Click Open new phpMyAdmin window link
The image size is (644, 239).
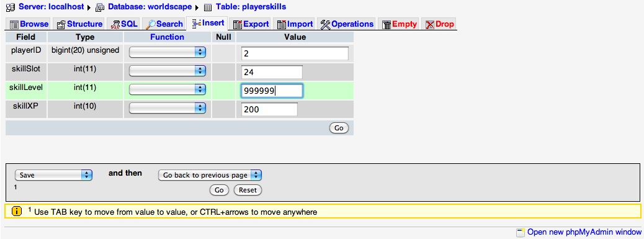pos(584,232)
